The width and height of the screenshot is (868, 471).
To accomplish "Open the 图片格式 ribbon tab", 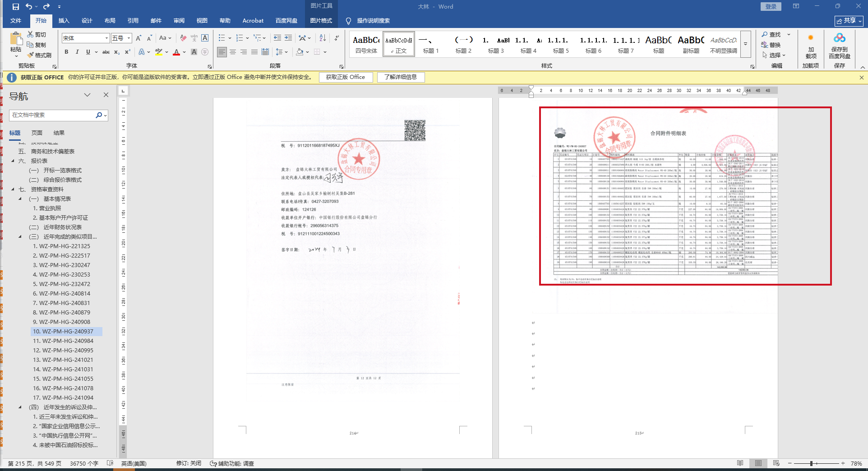I will tap(321, 21).
